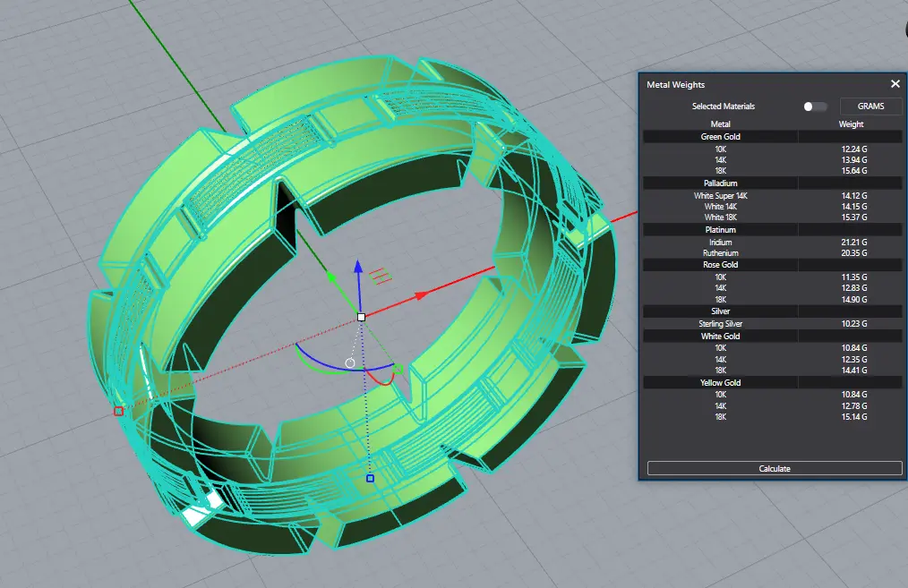Collapse the Platinum group header
Image resolution: width=908 pixels, height=588 pixels.
point(720,230)
